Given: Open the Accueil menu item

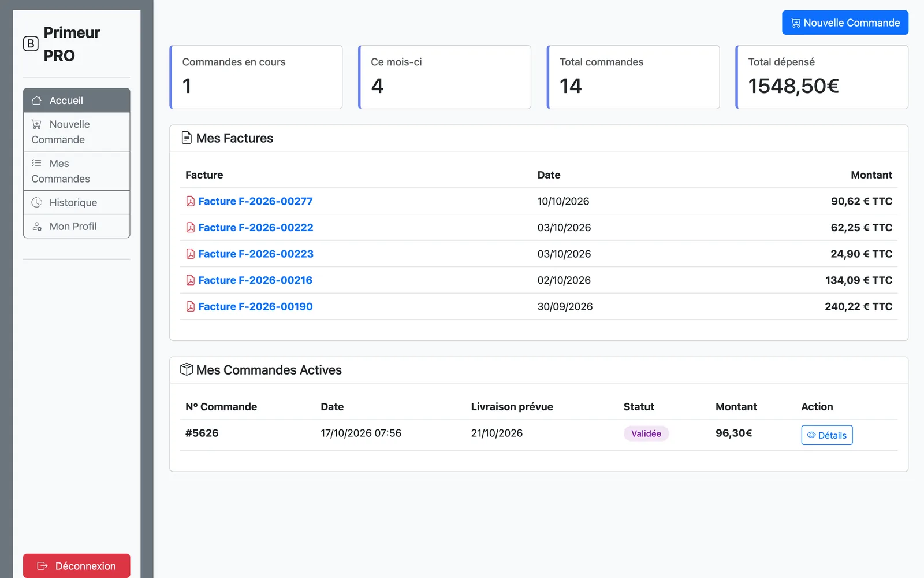Looking at the screenshot, I should coord(77,101).
